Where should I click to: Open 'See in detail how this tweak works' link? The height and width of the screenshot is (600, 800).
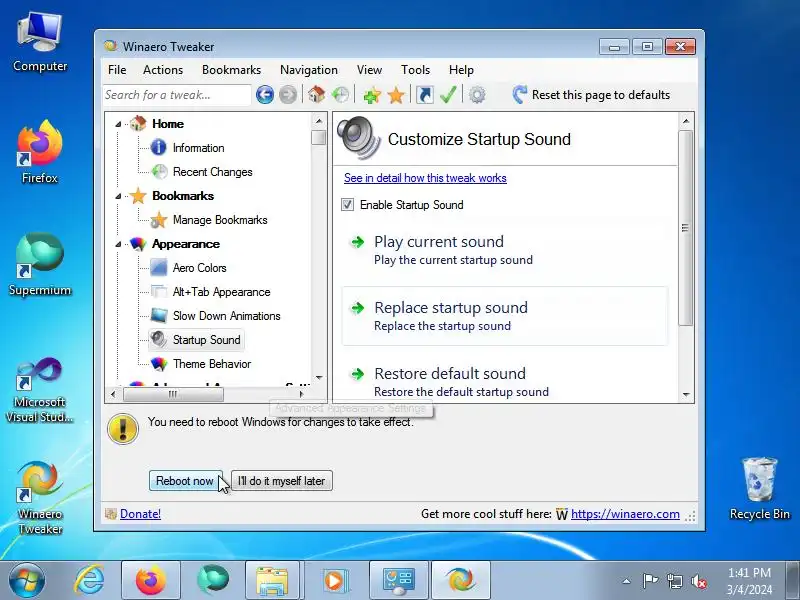coord(425,178)
